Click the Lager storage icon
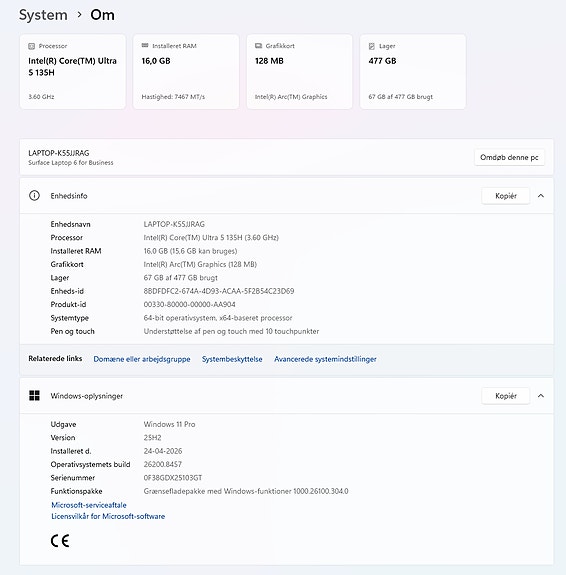The height and width of the screenshot is (575, 566). tap(372, 46)
